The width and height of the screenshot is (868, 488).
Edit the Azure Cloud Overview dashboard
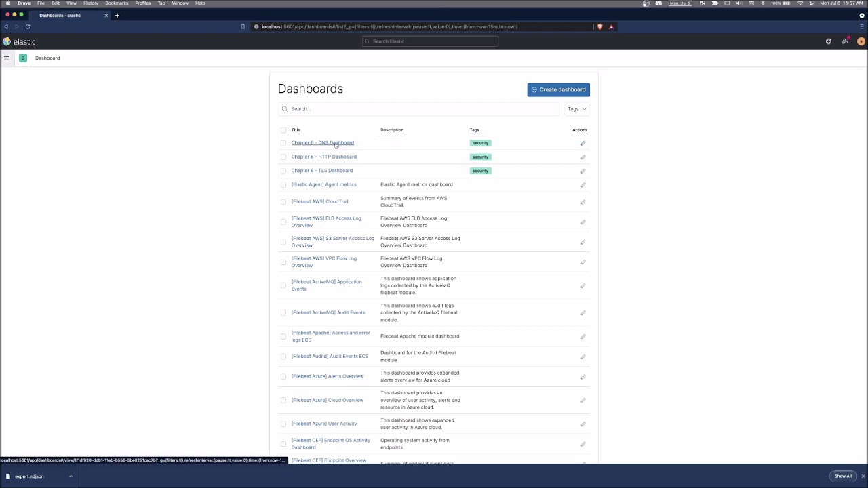(x=583, y=400)
